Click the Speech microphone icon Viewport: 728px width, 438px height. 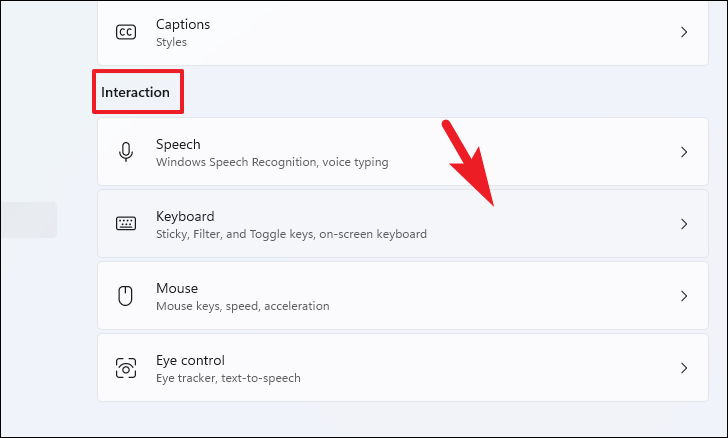tap(126, 152)
